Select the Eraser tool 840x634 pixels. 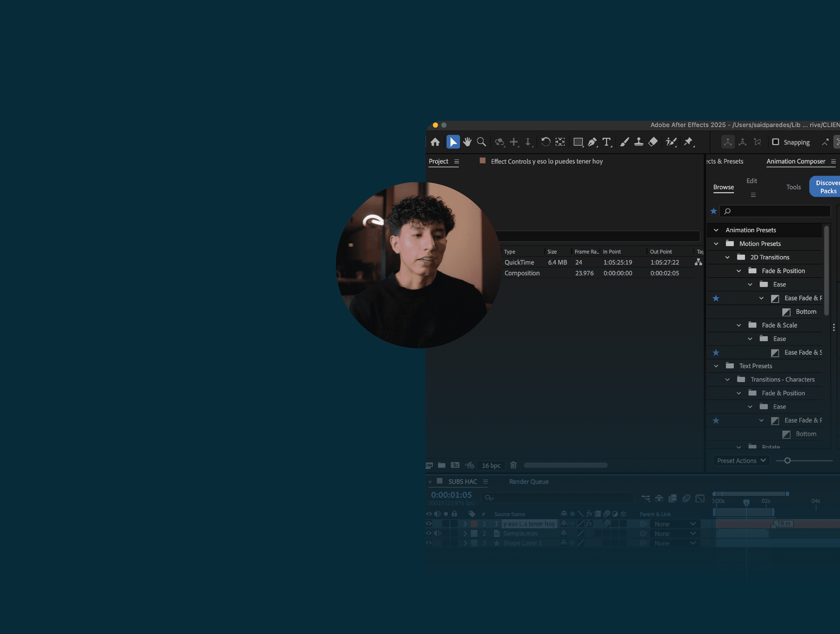653,142
